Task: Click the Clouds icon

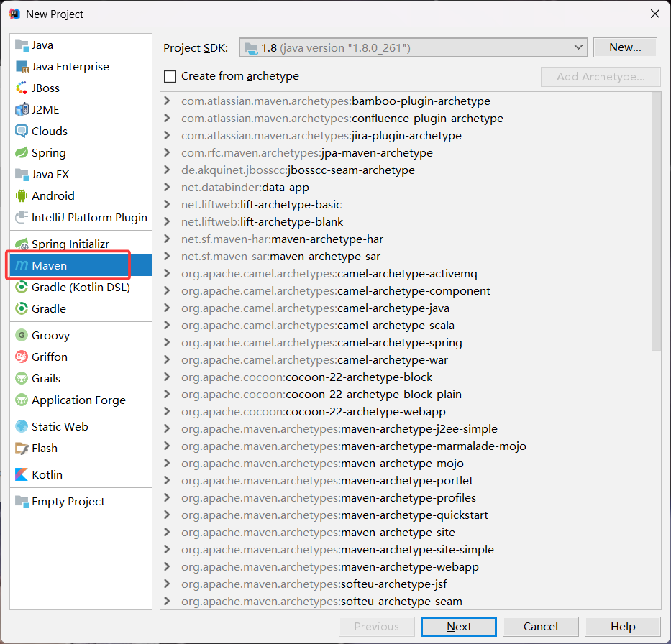Action: click(22, 132)
